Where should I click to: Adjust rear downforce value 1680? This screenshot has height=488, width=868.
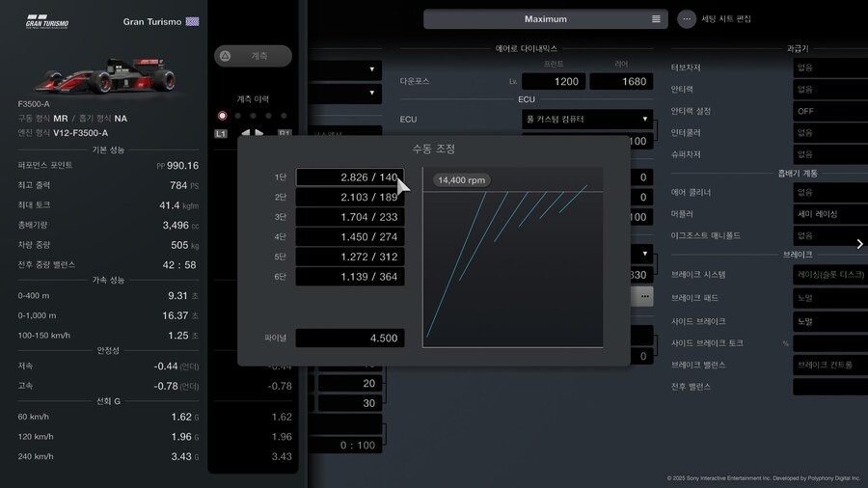[621, 81]
